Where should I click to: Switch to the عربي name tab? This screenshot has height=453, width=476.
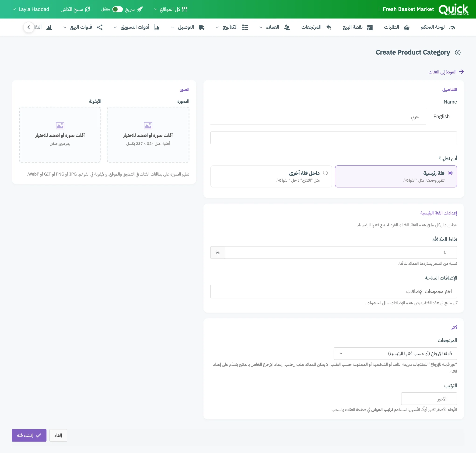[415, 117]
